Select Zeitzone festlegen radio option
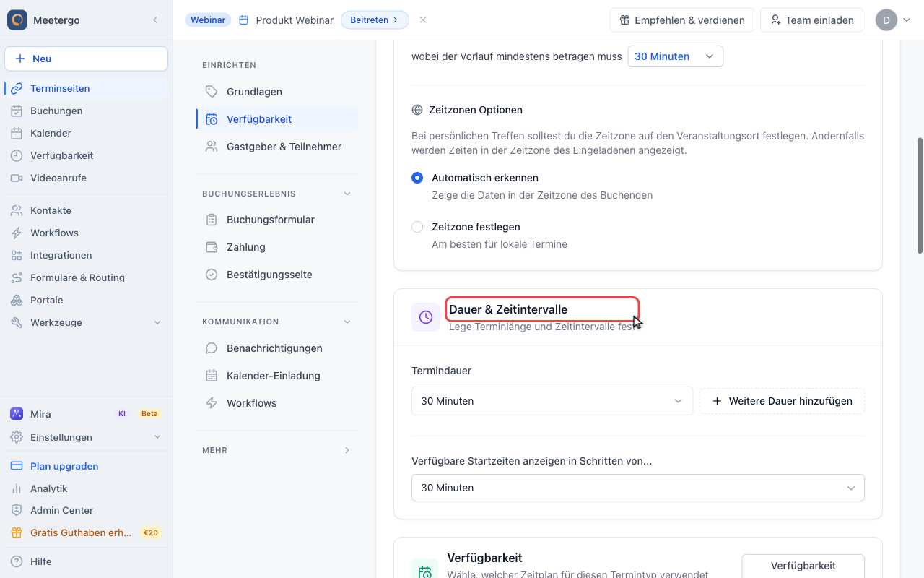924x578 pixels. click(x=417, y=227)
